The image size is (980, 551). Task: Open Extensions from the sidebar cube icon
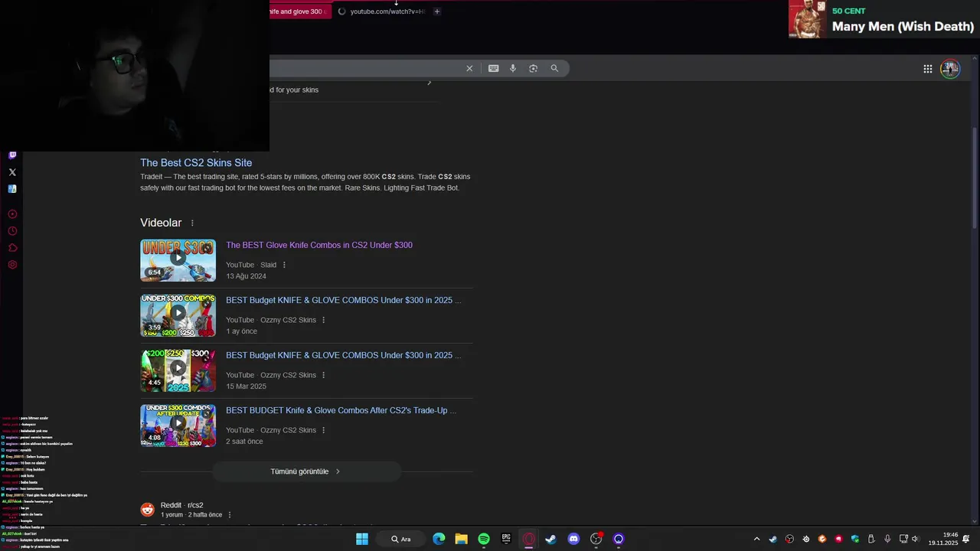pos(12,248)
